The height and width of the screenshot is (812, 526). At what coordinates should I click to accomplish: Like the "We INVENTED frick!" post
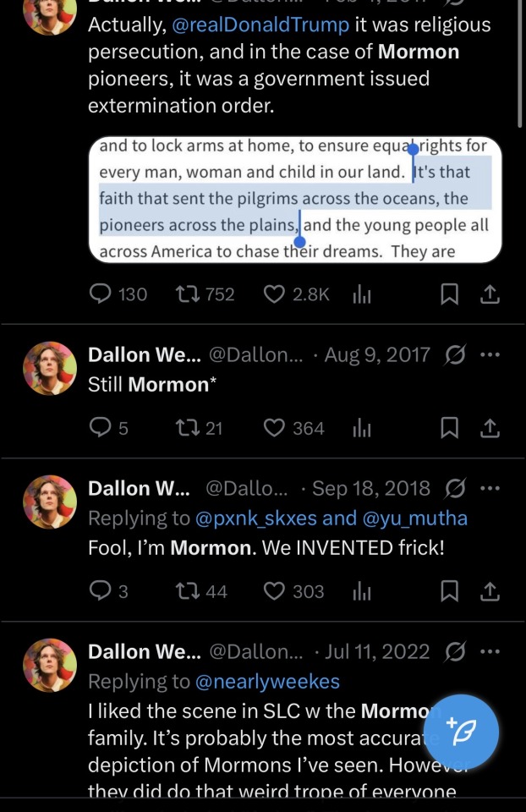[274, 591]
